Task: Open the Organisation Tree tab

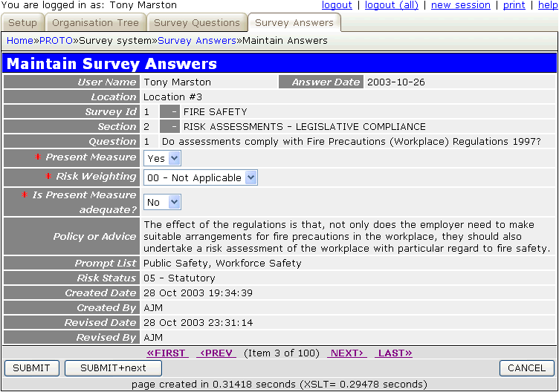Action: click(95, 23)
